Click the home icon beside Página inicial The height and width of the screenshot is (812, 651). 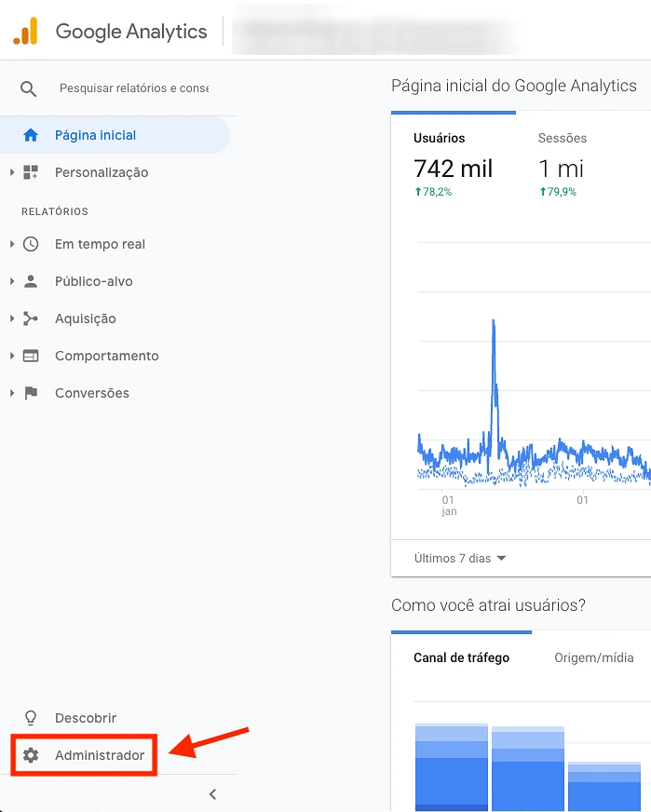click(x=31, y=135)
